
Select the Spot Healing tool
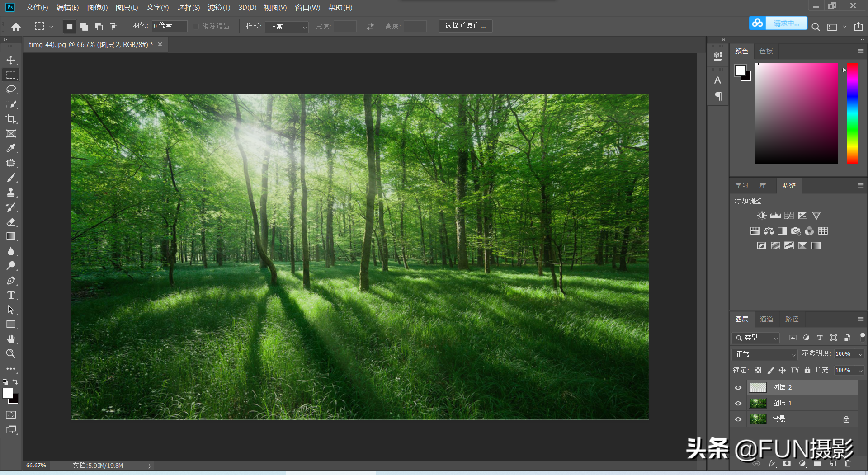11,163
